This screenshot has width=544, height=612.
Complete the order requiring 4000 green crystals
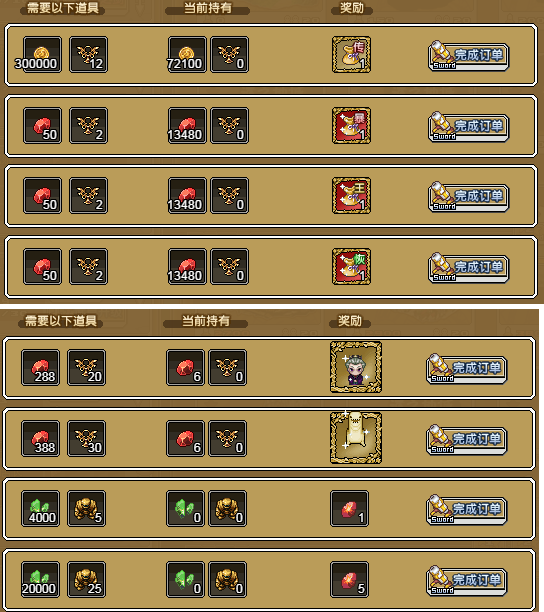coord(467,510)
